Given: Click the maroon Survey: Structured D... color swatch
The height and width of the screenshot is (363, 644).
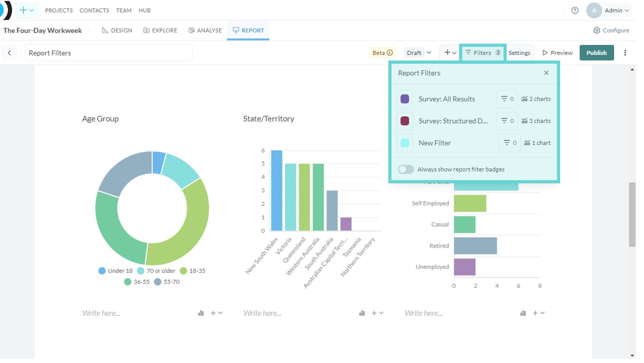Looking at the screenshot, I should (x=405, y=121).
